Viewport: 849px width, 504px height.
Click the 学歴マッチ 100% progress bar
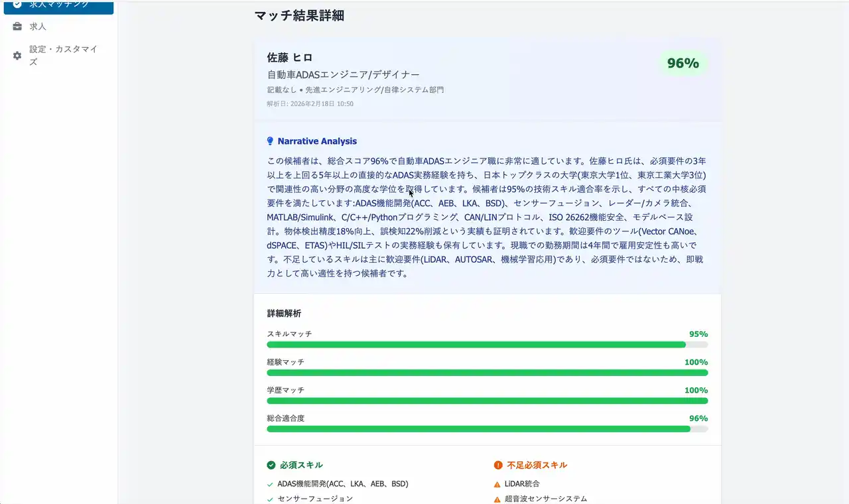487,401
